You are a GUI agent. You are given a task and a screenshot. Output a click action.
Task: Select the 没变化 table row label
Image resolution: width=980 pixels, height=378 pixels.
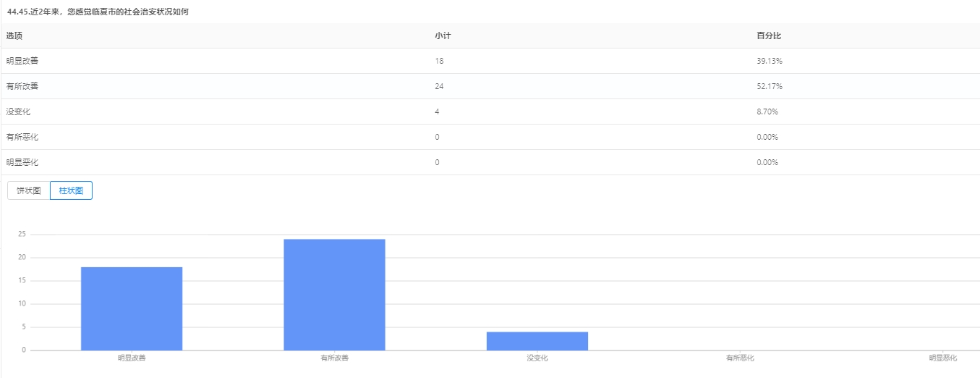(18, 112)
